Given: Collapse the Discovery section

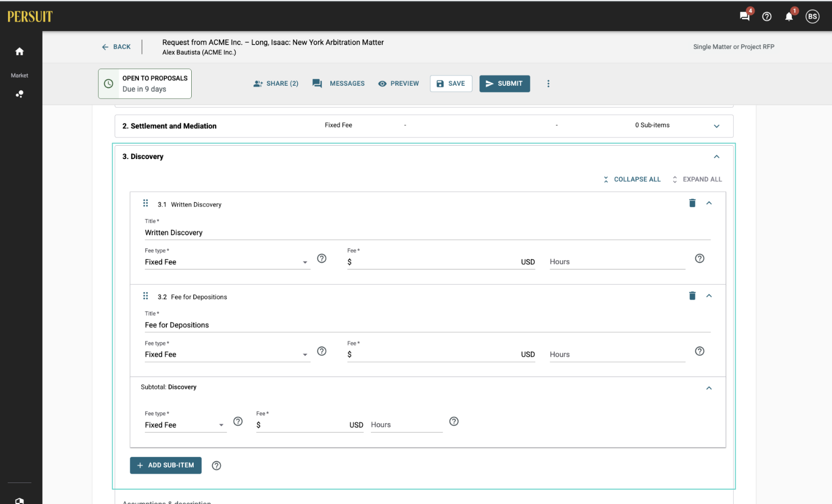Looking at the screenshot, I should pos(716,157).
